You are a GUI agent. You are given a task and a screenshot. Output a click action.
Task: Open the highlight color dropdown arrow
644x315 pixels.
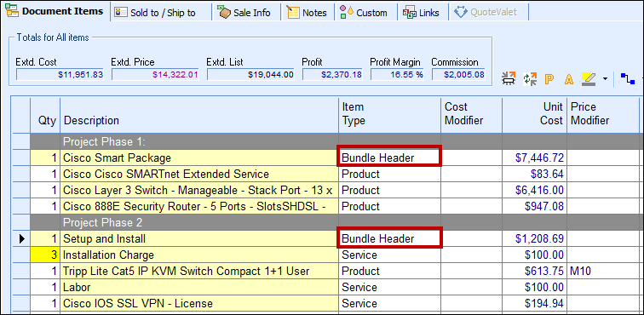point(605,79)
